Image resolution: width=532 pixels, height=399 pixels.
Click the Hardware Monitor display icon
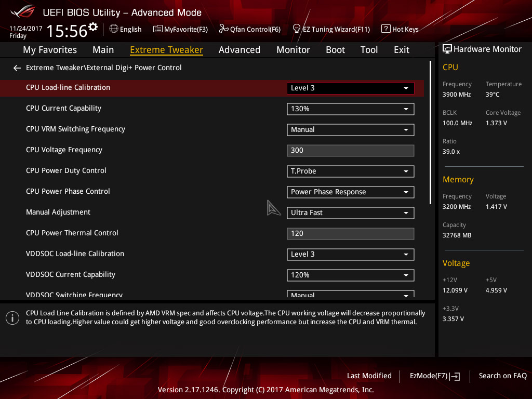point(447,49)
